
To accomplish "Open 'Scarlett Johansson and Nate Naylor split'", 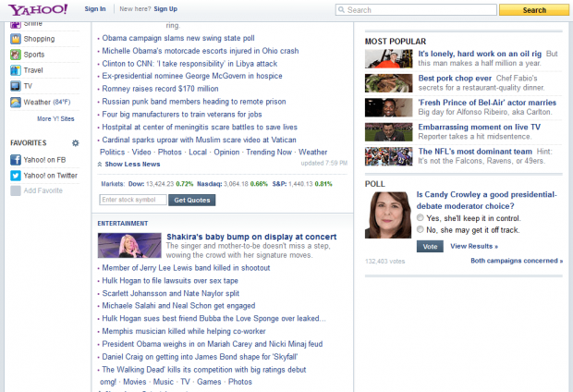I will [171, 293].
